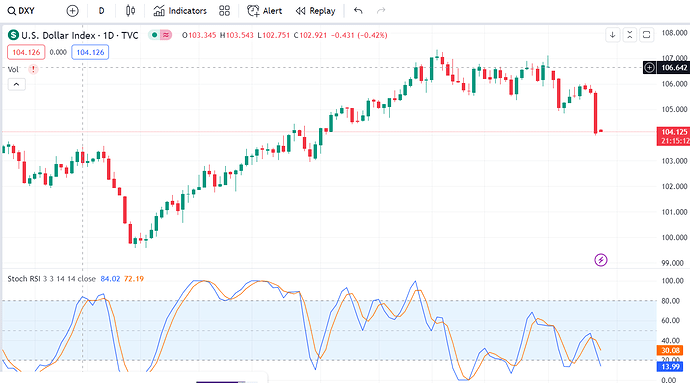Screen dimensions: 690x383
Task: Click the Vol indicator label
Action: [13, 70]
